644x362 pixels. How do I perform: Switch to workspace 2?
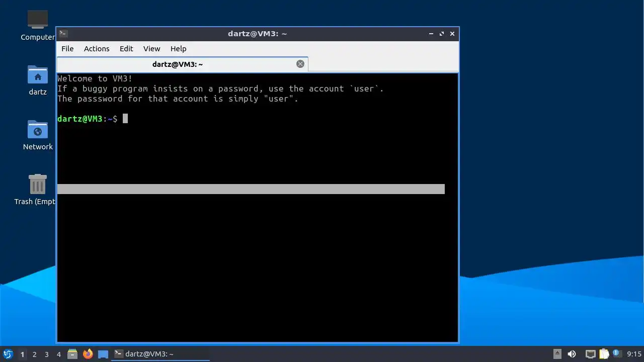coord(35,354)
